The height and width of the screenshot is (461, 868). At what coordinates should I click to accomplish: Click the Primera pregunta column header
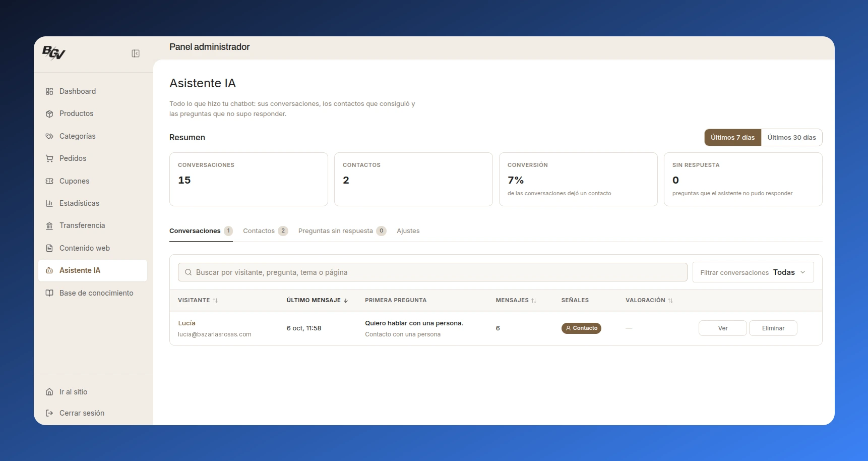tap(396, 300)
